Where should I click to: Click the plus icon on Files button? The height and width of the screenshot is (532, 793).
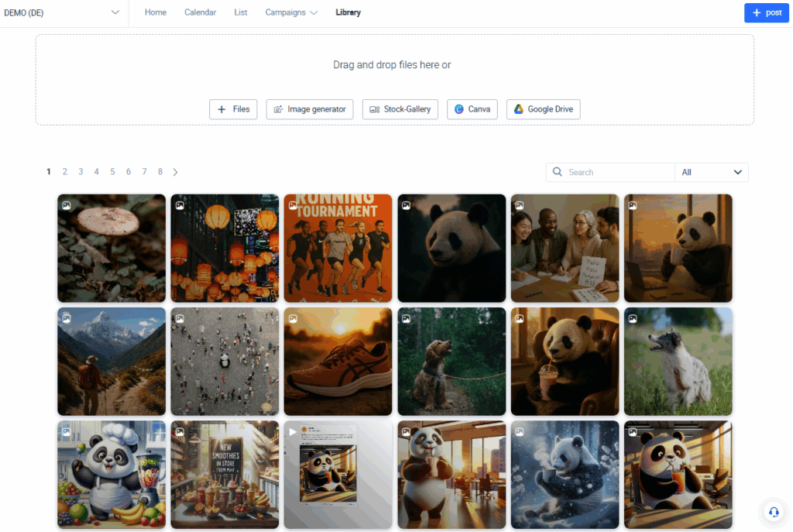(221, 109)
